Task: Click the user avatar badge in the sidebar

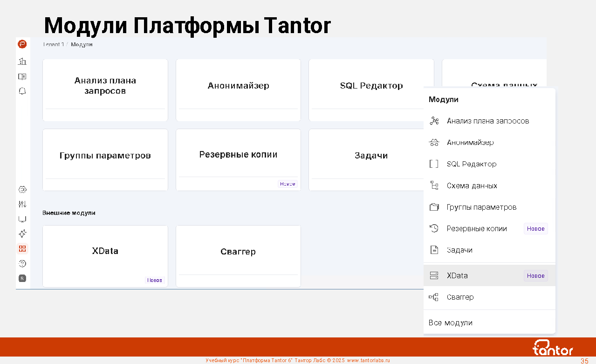Action: click(22, 278)
